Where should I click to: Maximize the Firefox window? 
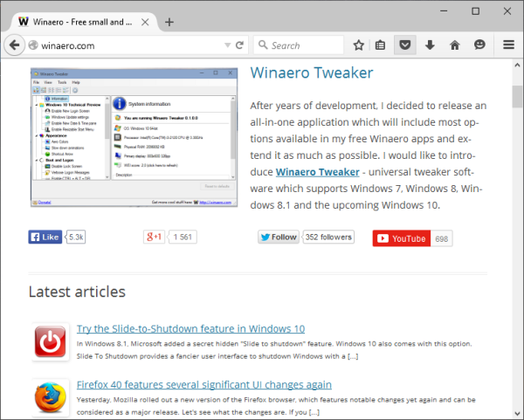pos(476,11)
